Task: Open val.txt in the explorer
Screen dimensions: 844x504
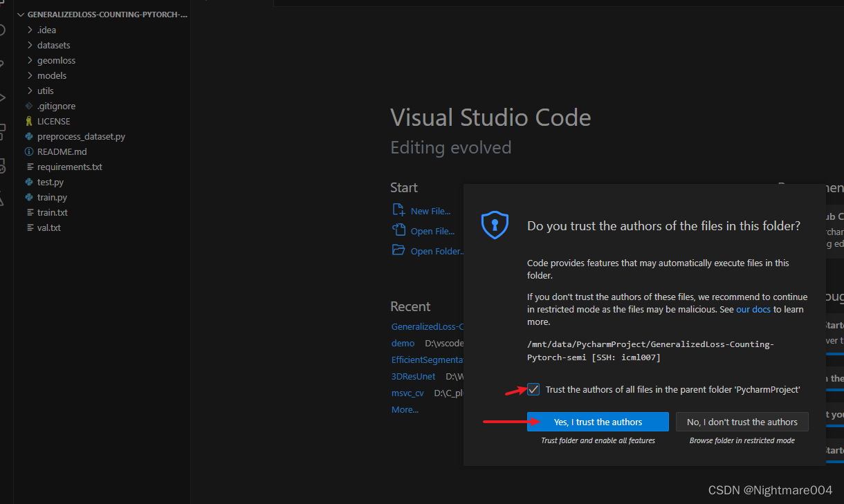Action: [49, 228]
